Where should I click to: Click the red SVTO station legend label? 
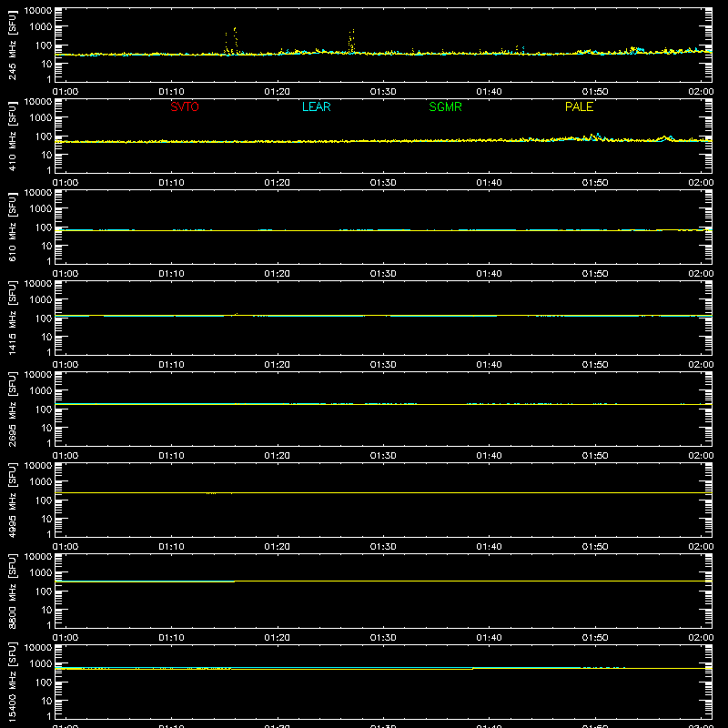tap(185, 106)
